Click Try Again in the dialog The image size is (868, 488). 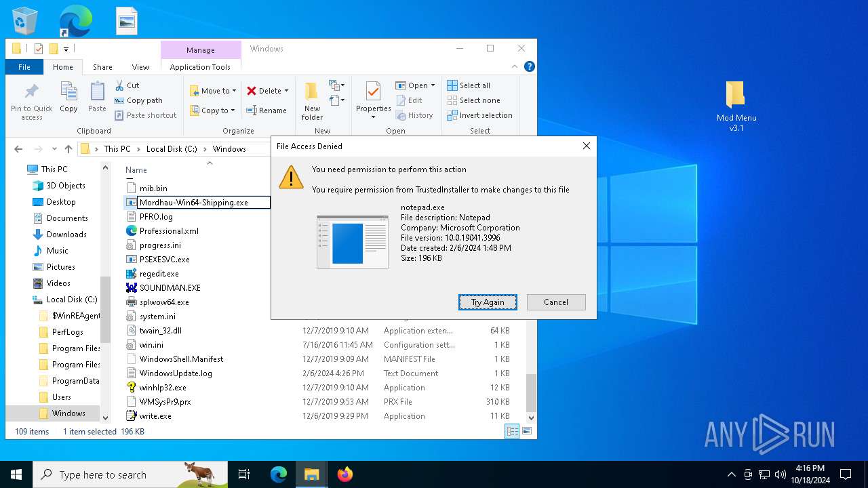(488, 302)
